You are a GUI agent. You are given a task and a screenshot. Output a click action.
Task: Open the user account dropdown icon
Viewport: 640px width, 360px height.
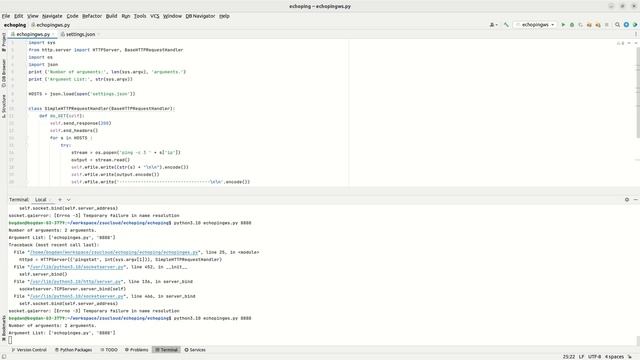point(493,25)
